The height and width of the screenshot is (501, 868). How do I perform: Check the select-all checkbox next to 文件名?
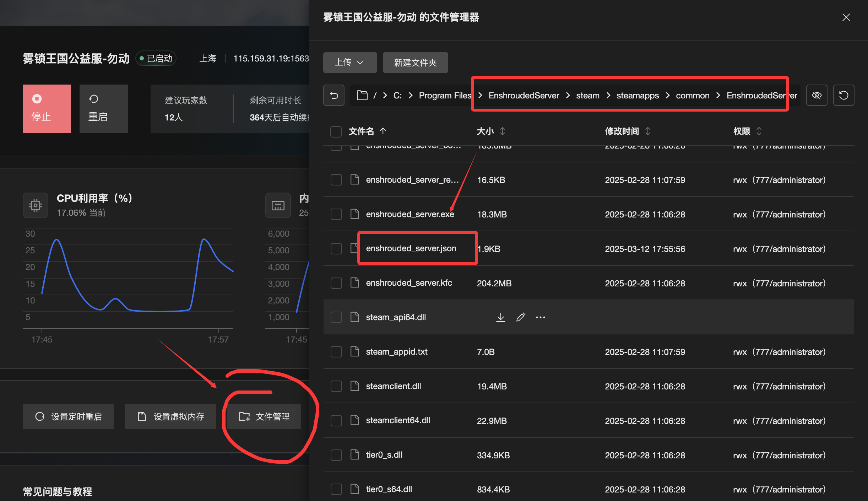pos(336,131)
